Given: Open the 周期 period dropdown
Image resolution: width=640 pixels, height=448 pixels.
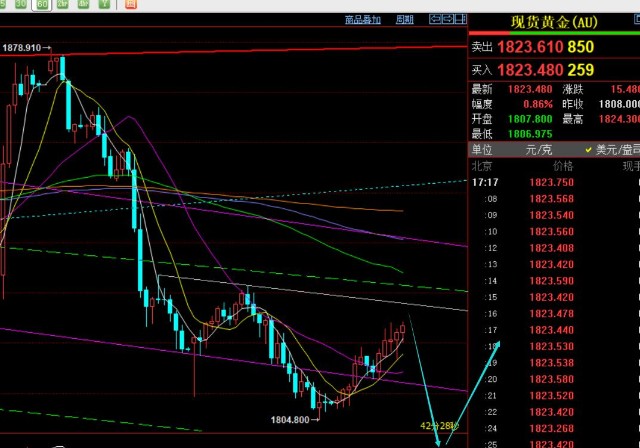Looking at the screenshot, I should pyautogui.click(x=403, y=19).
